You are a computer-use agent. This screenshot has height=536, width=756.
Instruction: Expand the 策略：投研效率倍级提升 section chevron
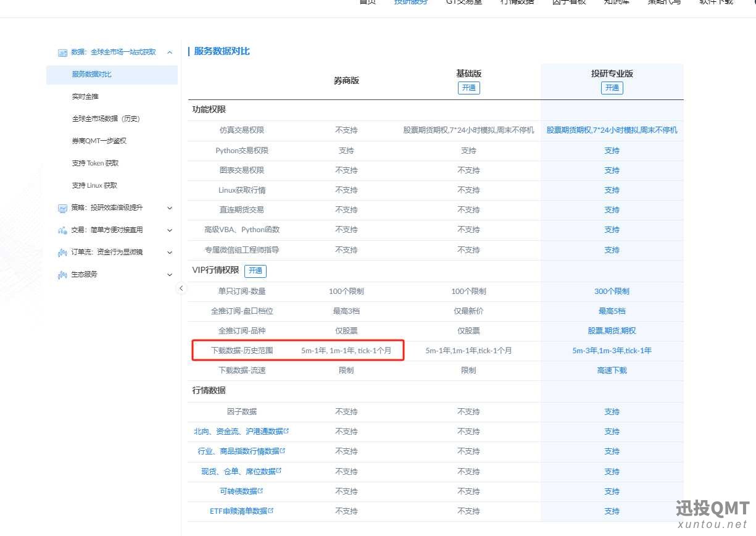click(170, 208)
